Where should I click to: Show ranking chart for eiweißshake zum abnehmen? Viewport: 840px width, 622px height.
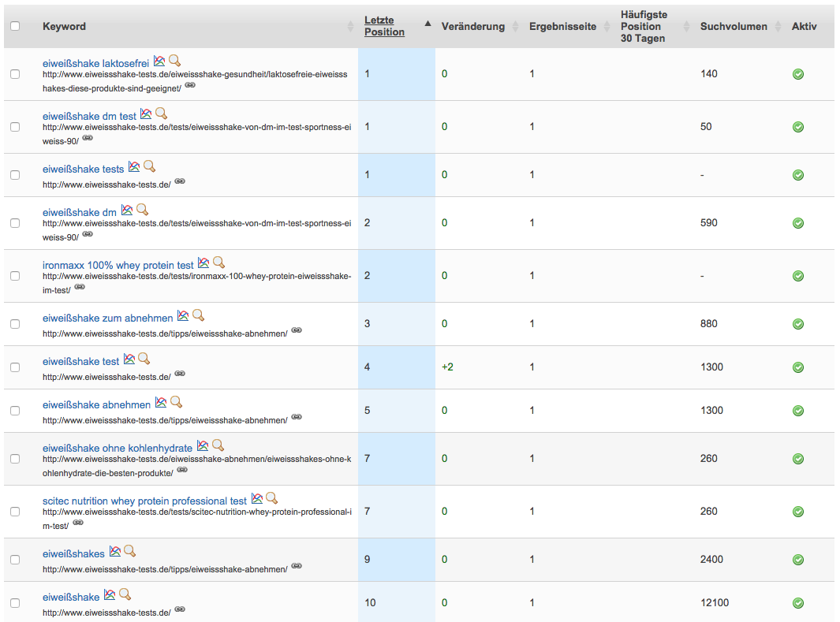[x=183, y=315]
